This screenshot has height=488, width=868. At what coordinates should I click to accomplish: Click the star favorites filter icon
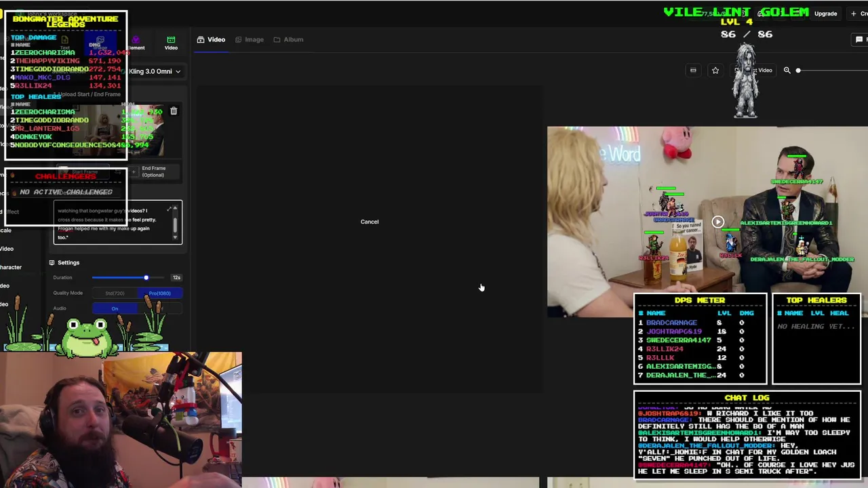pyautogui.click(x=715, y=70)
